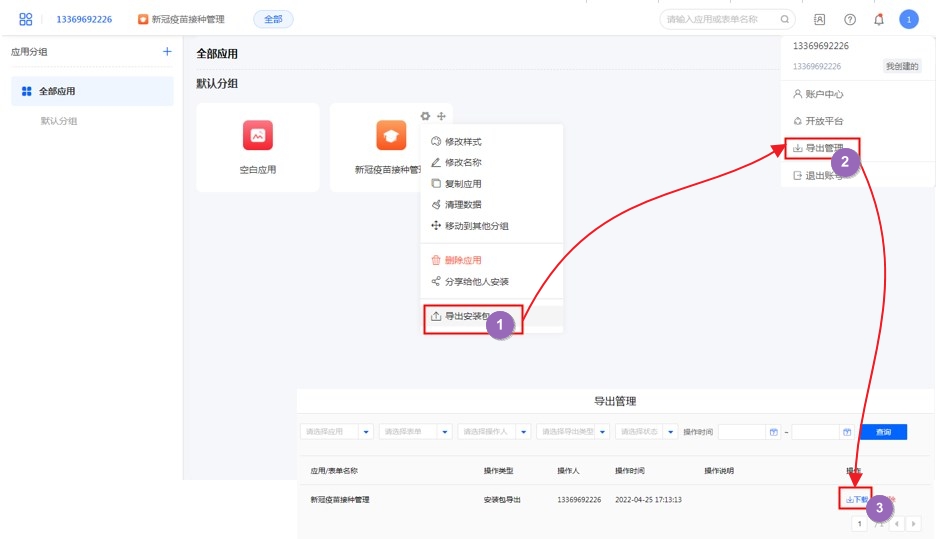Click the calendar icon in start date field
Image resolution: width=940 pixels, height=539 pixels.
pyautogui.click(x=773, y=432)
